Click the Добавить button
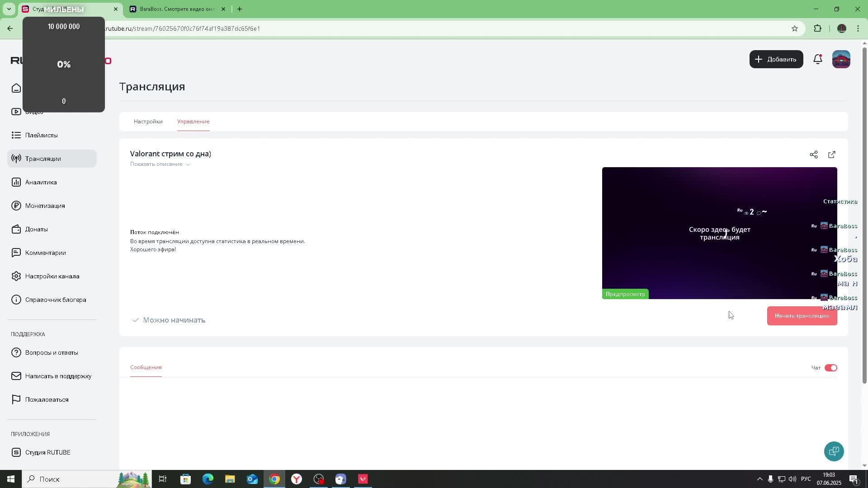 [x=776, y=59]
